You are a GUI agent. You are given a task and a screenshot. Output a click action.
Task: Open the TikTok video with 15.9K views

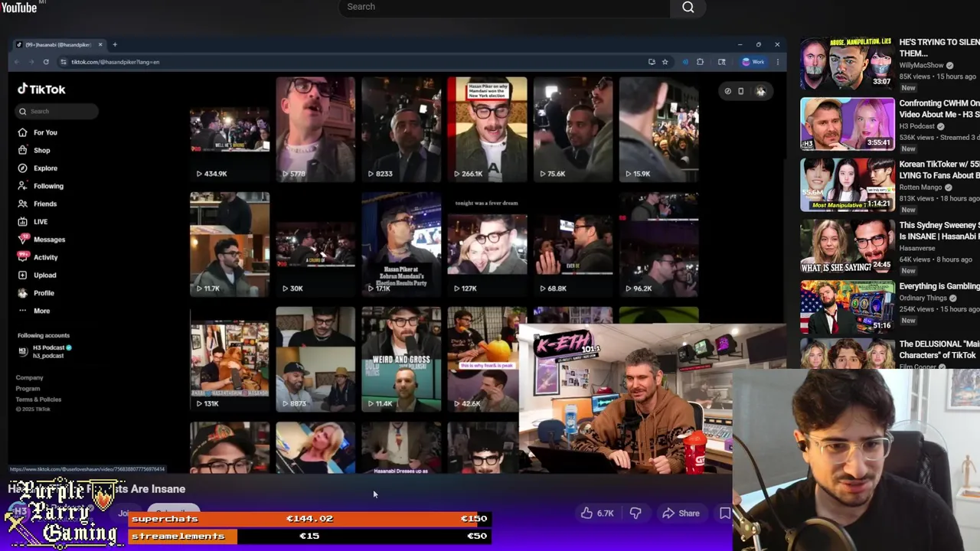658,129
